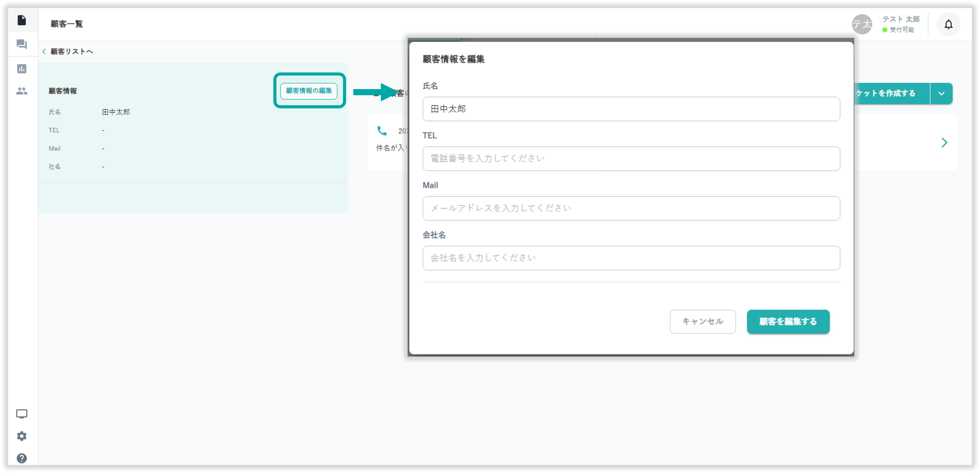This screenshot has width=980, height=473.
Task: Click the 顧客情報の編集 button
Action: [x=309, y=91]
